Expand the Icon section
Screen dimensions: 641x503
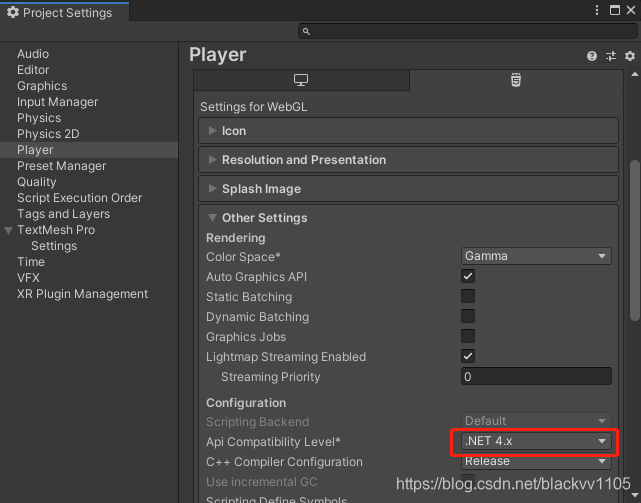[408, 131]
